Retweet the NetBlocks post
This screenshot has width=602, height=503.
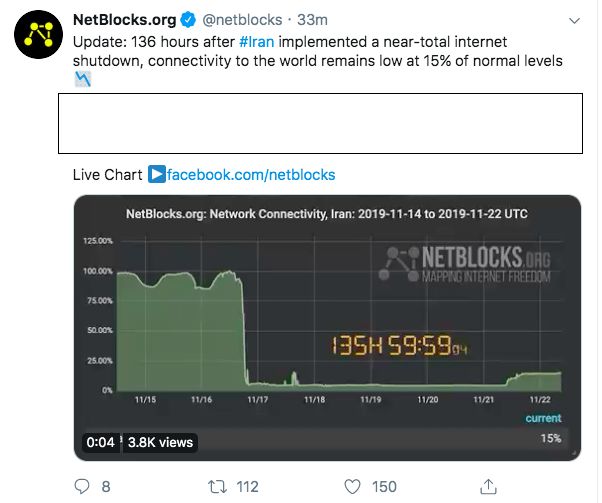[213, 486]
